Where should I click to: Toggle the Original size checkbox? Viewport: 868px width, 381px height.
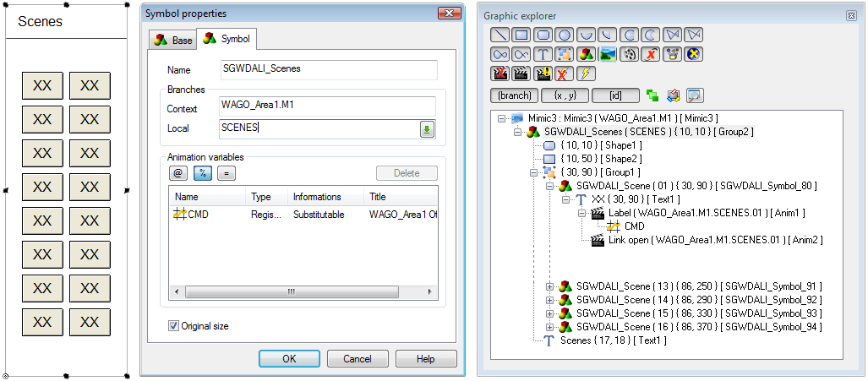pyautogui.click(x=173, y=326)
